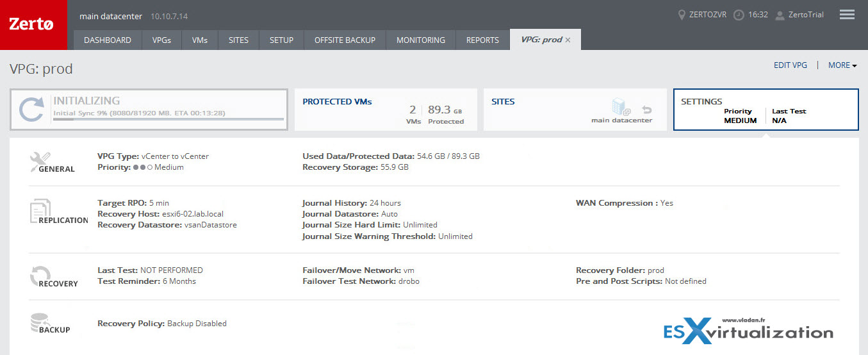Click the ZertoTrial user icon
Image resolution: width=868 pixels, height=355 pixels.
click(780, 15)
